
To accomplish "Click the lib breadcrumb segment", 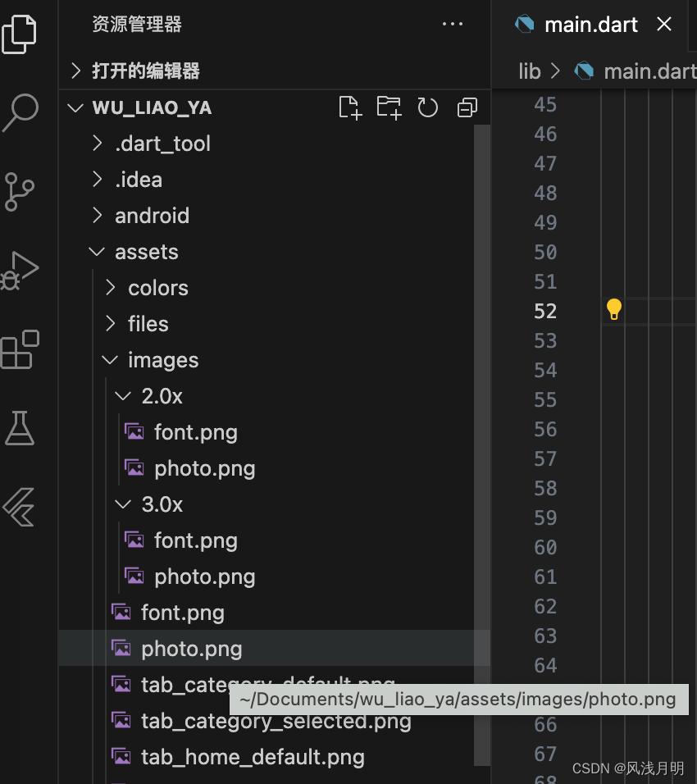I will [530, 71].
